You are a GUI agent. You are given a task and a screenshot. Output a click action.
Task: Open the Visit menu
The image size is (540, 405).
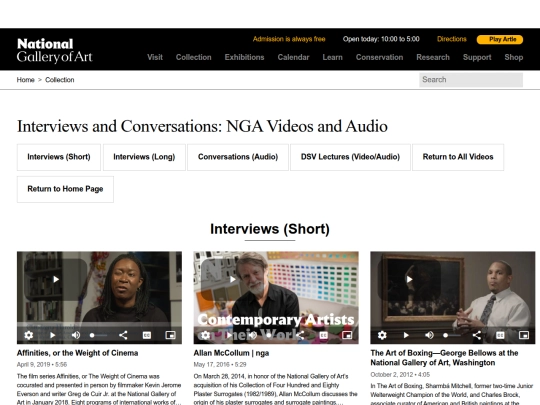[155, 57]
